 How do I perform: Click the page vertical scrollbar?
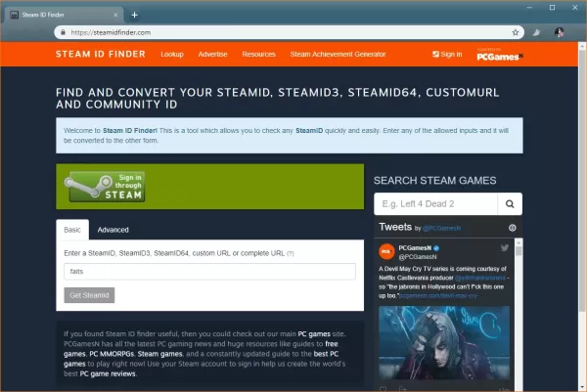(582, 180)
